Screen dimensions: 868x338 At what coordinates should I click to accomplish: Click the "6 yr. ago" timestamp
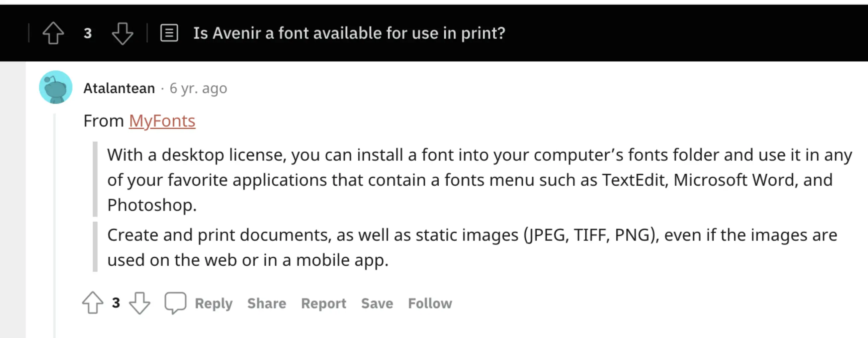point(199,88)
